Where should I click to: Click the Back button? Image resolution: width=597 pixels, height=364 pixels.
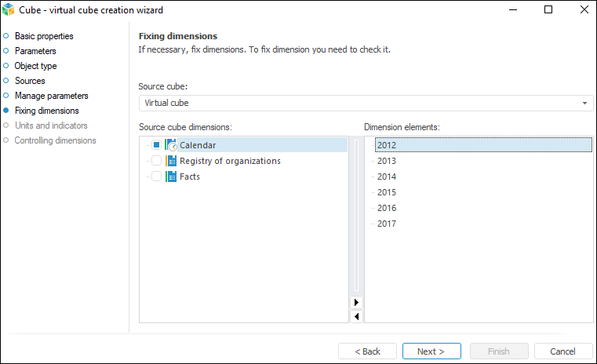[x=367, y=351]
